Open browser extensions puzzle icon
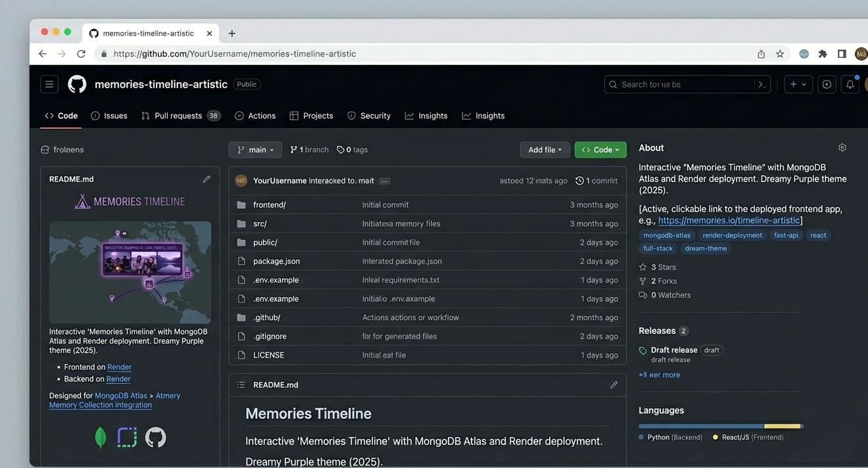 tap(823, 54)
